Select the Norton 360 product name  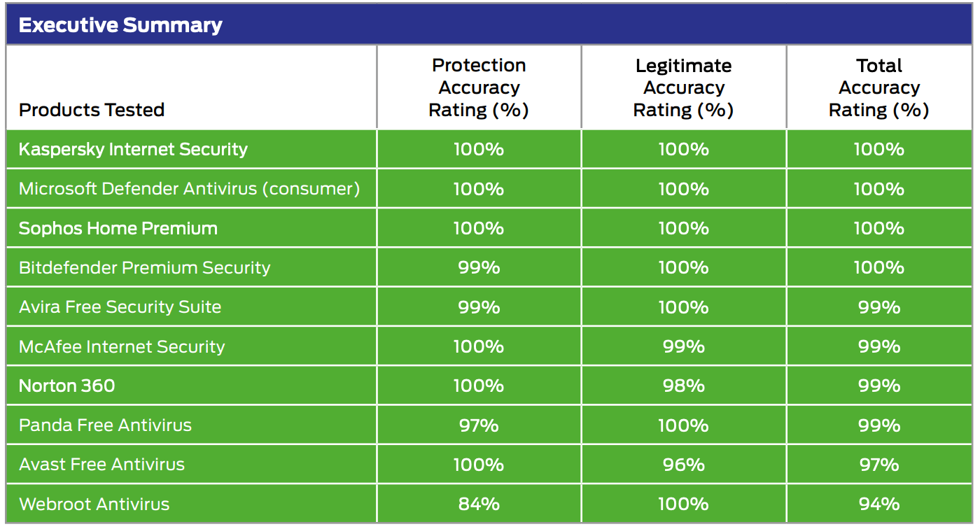pos(67,386)
